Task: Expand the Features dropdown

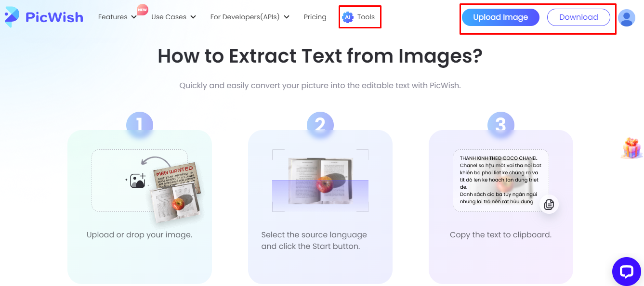Action: pos(118,17)
